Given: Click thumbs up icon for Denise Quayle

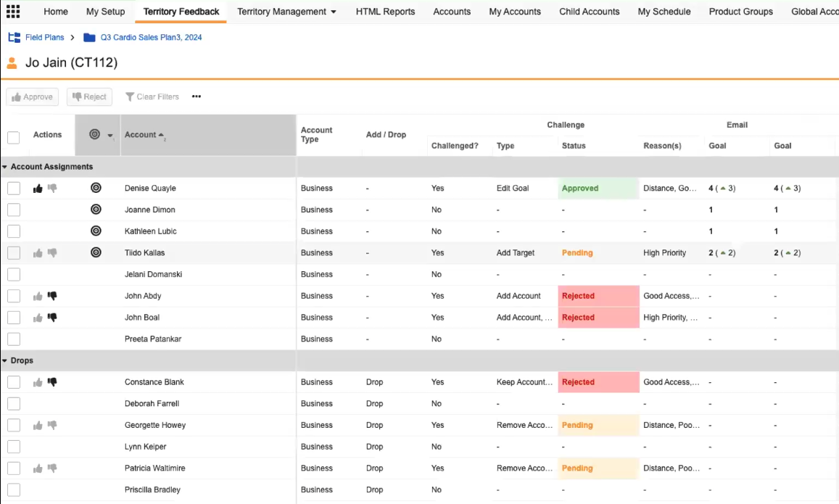Looking at the screenshot, I should (x=38, y=189).
